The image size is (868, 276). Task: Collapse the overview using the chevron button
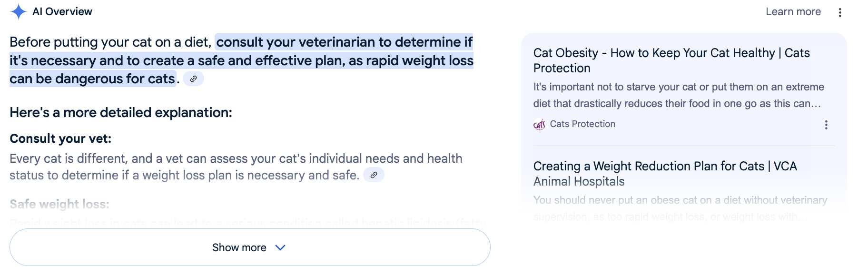tap(280, 247)
